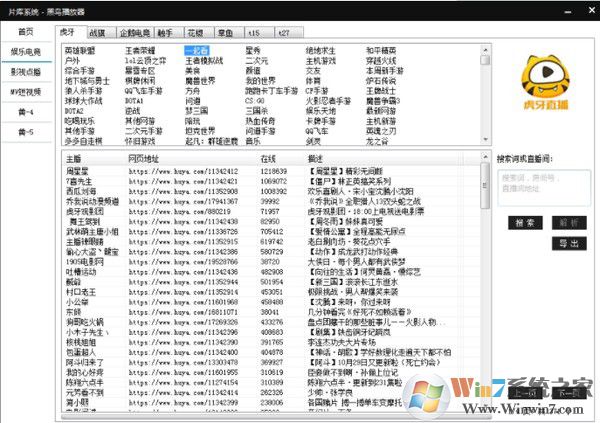The image size is (600, 423).
Task: Open the 首页 sidebar page
Action: 26,31
